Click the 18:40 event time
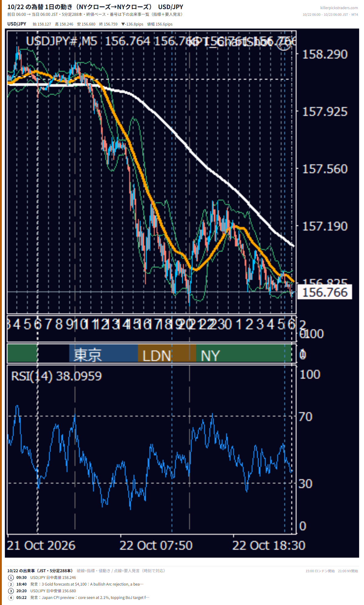The image size is (364, 605). click(22, 584)
